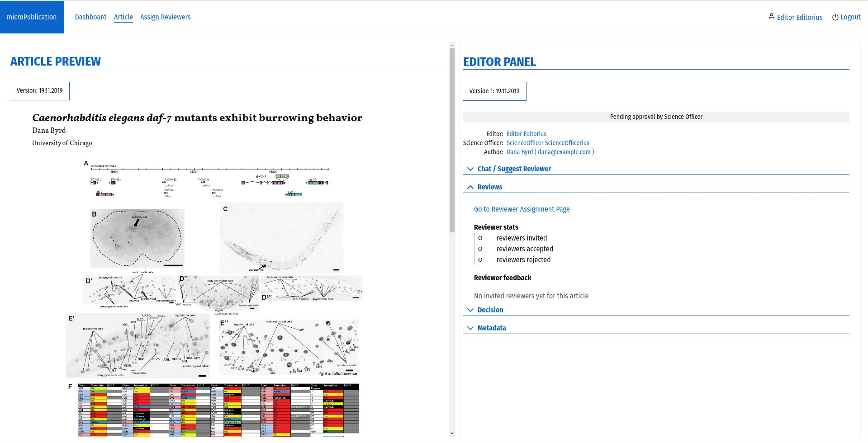Click author Dana Byrd email link

tap(550, 152)
